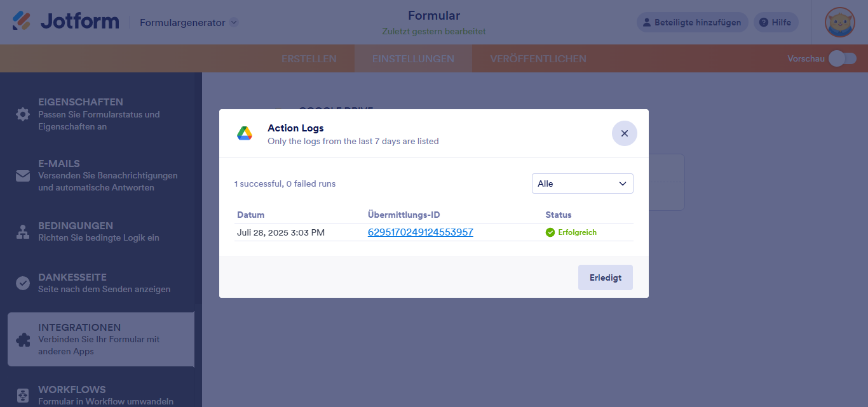Click the logic tree icon beside BEDINGUNGEN
Image resolution: width=868 pixels, height=407 pixels.
[x=23, y=232]
